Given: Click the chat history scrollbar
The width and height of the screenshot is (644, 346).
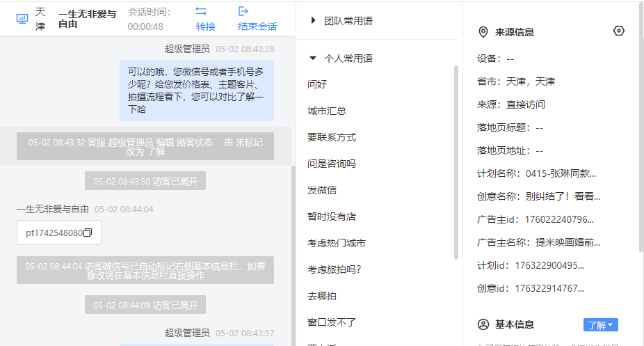Looking at the screenshot, I should [x=293, y=255].
